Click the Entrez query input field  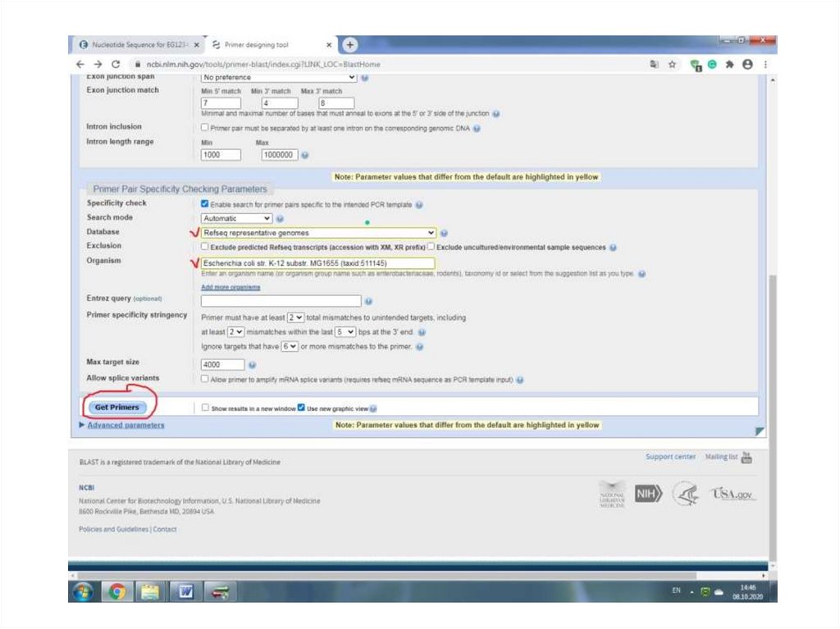click(x=281, y=301)
